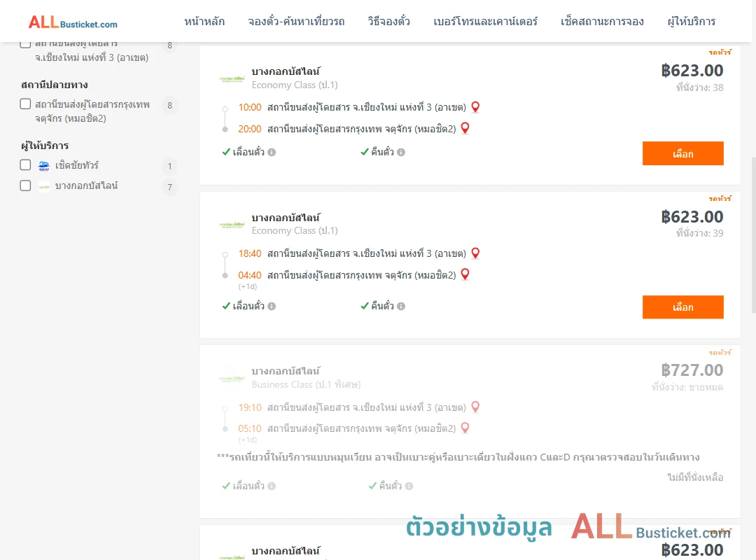
Task: Show คืนตั๋ว info icon on 19:10 trip
Action: (x=409, y=486)
